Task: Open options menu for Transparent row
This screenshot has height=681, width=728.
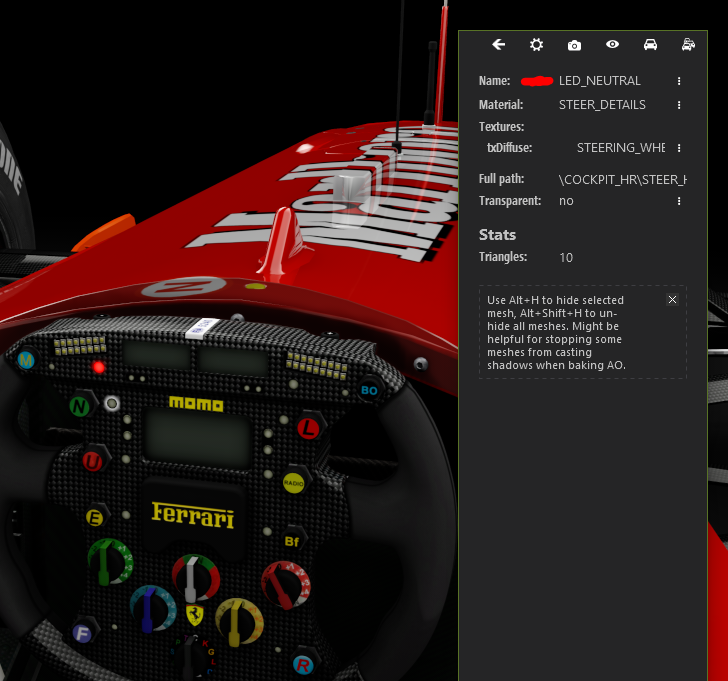Action: pos(679,201)
